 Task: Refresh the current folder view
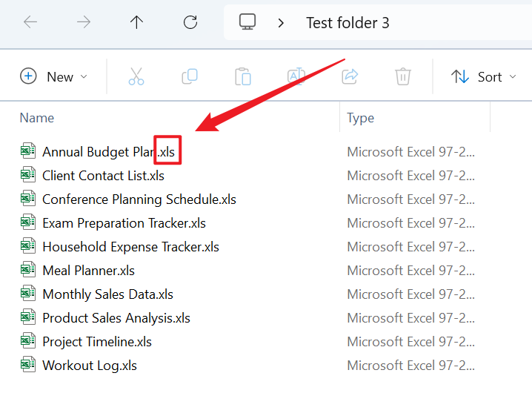click(190, 22)
